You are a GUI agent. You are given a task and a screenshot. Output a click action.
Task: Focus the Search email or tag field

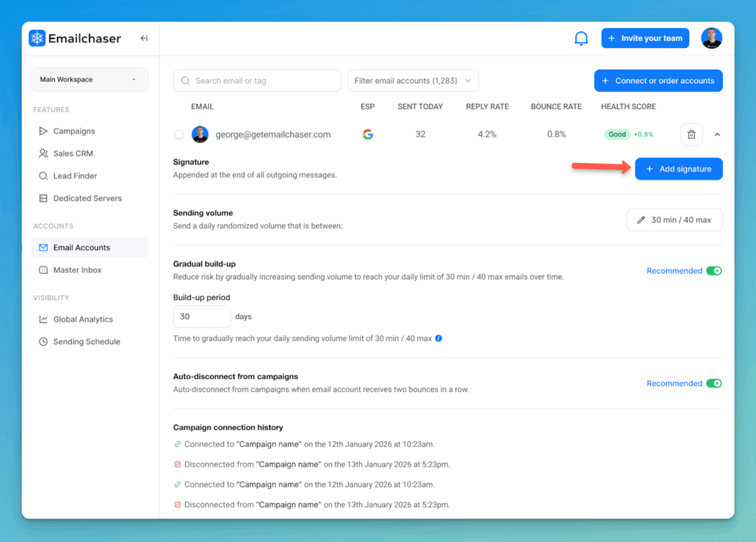tap(257, 81)
